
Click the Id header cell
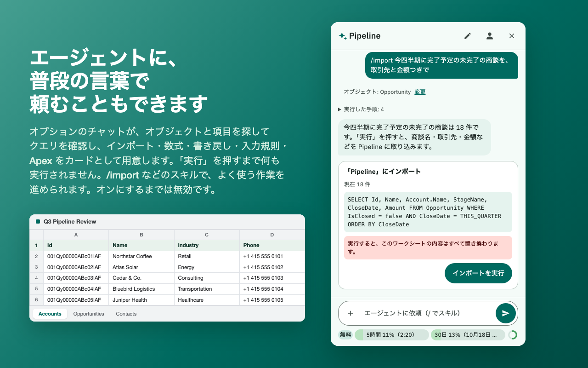point(76,245)
